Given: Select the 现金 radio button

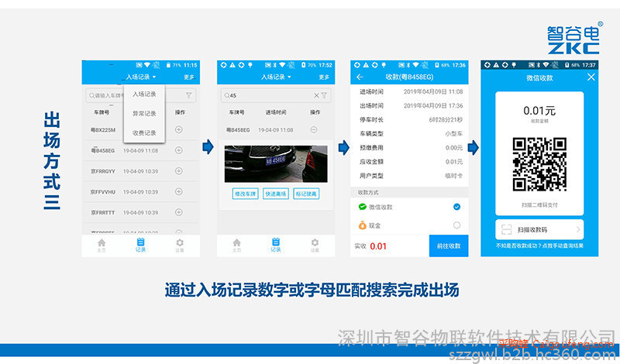Looking at the screenshot, I should [x=456, y=225].
